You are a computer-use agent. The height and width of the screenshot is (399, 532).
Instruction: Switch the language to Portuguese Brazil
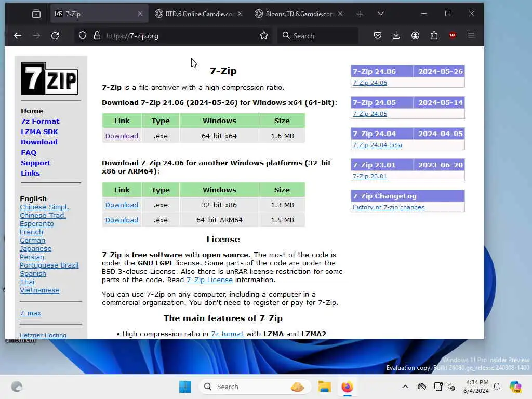[49, 265]
